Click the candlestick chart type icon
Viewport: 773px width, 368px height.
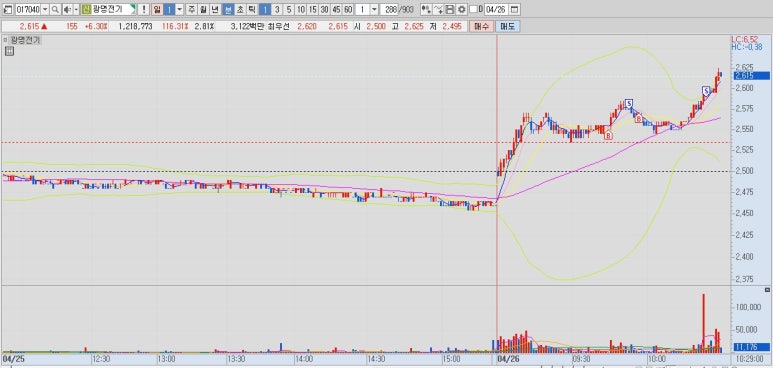(426, 9)
